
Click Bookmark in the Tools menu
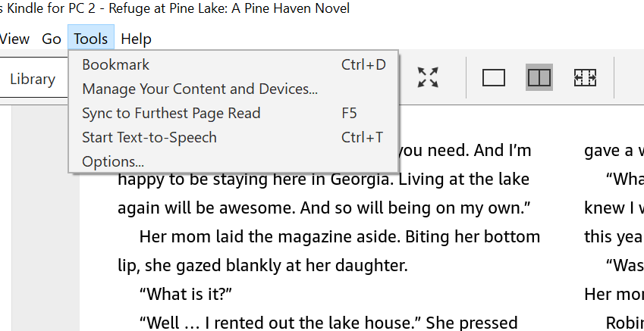116,64
